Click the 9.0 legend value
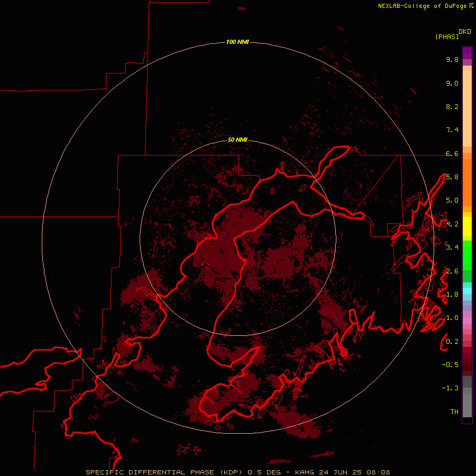476x476 pixels. click(452, 83)
